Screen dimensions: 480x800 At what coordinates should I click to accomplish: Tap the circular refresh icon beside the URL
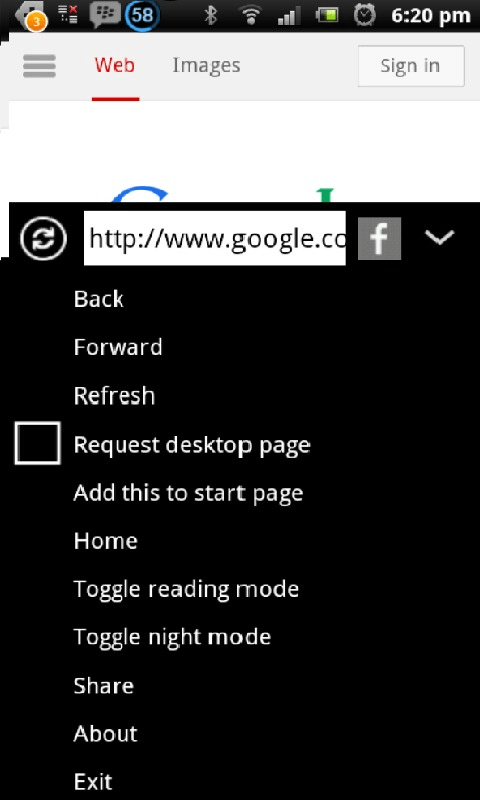43,239
